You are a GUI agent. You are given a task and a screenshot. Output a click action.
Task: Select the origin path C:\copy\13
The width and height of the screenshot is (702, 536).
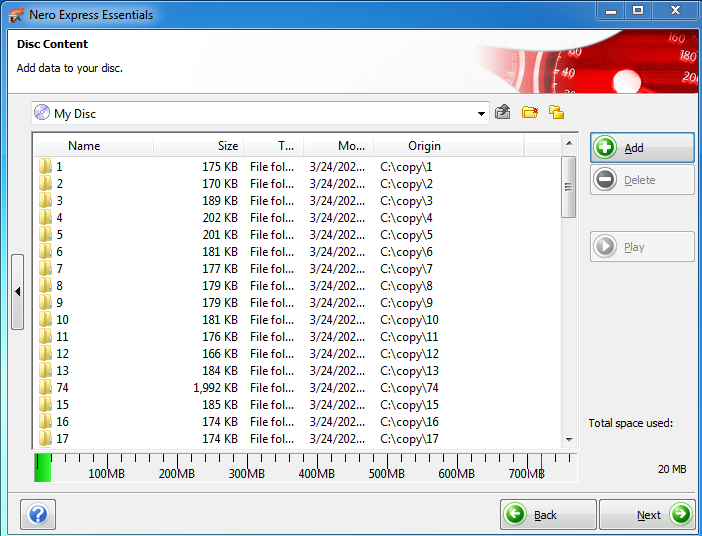[x=409, y=371]
